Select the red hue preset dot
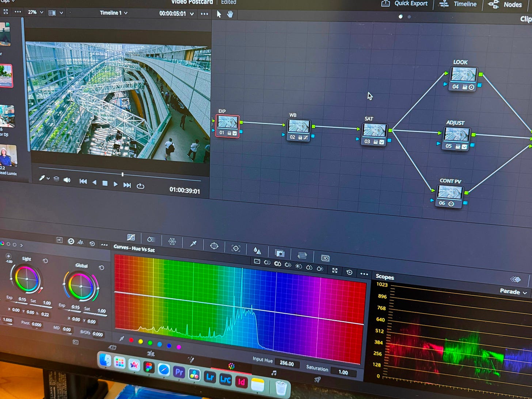 click(131, 340)
